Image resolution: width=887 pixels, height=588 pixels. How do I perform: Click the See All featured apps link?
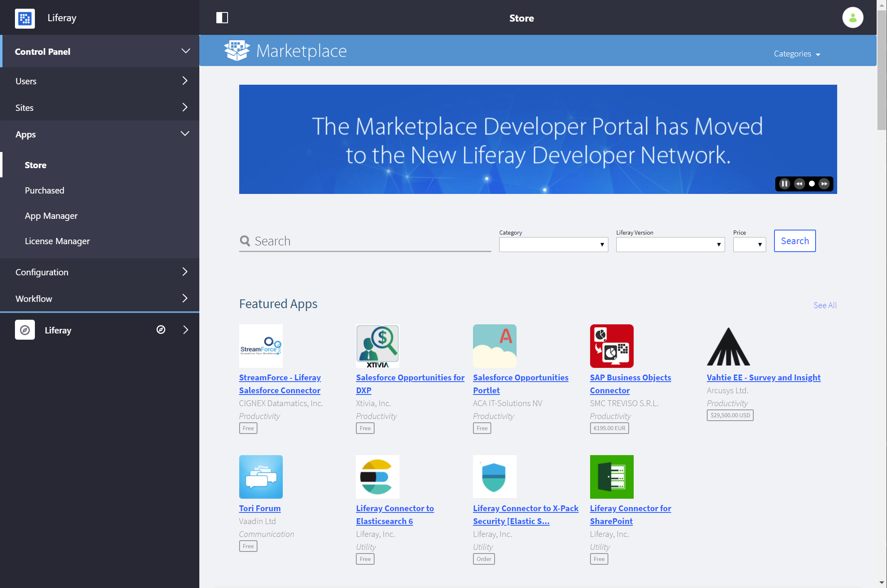pyautogui.click(x=825, y=305)
